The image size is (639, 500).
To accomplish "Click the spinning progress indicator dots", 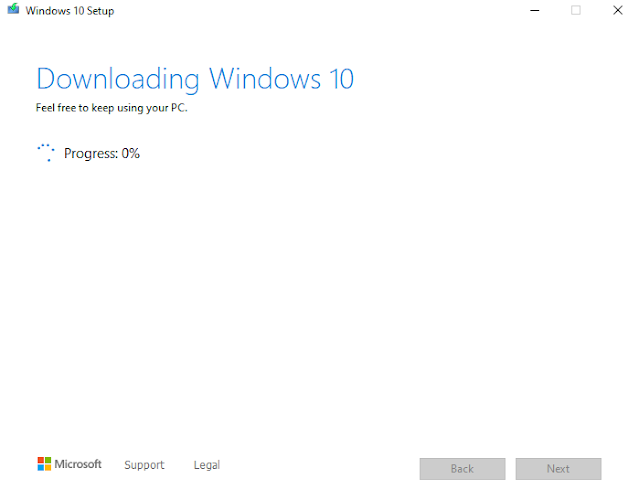I will (46, 152).
